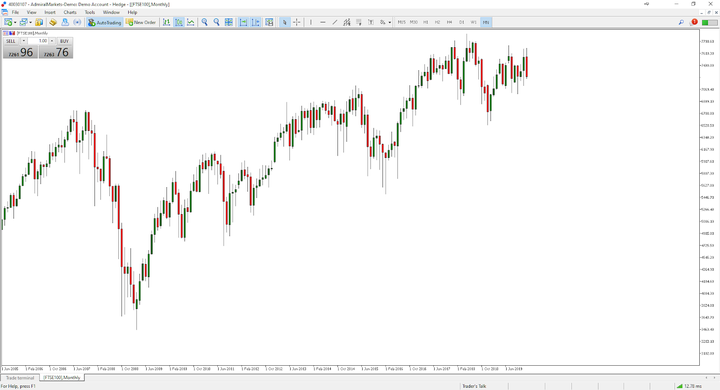Select the cursor arrow tool
This screenshot has width=720, height=390.
tap(284, 22)
